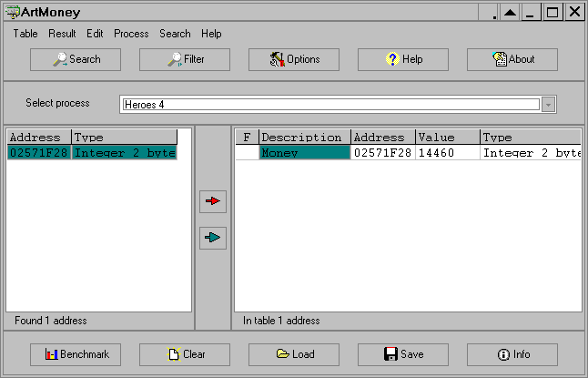Open the Search menu
The height and width of the screenshot is (378, 588).
(x=175, y=34)
